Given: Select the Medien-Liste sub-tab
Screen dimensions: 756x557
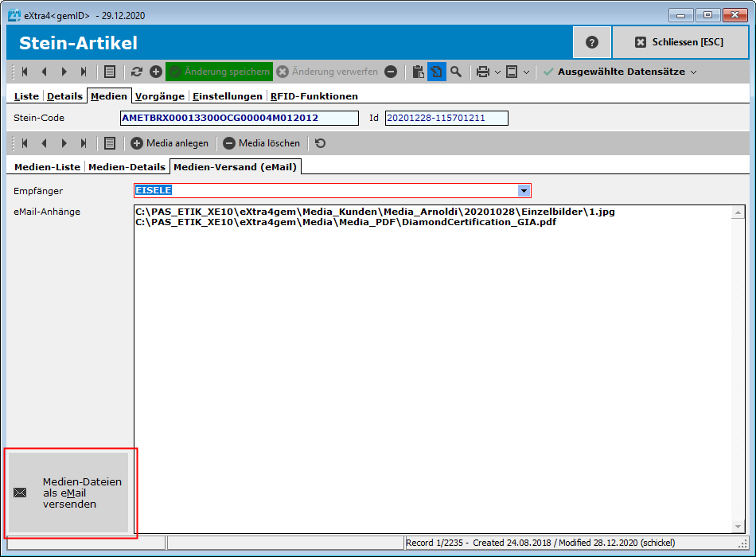Looking at the screenshot, I should click(47, 167).
